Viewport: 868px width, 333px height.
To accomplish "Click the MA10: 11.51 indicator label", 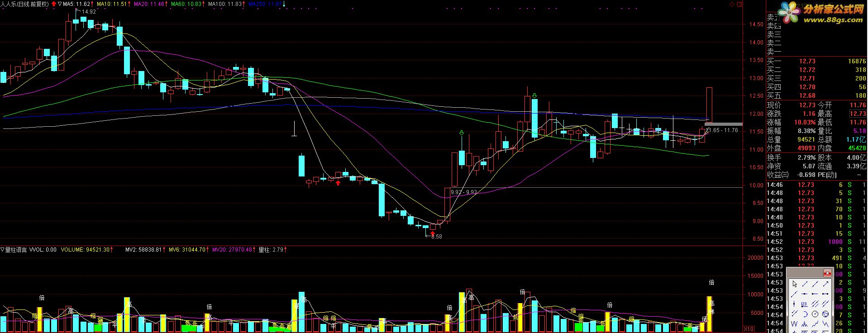I will coord(112,4).
